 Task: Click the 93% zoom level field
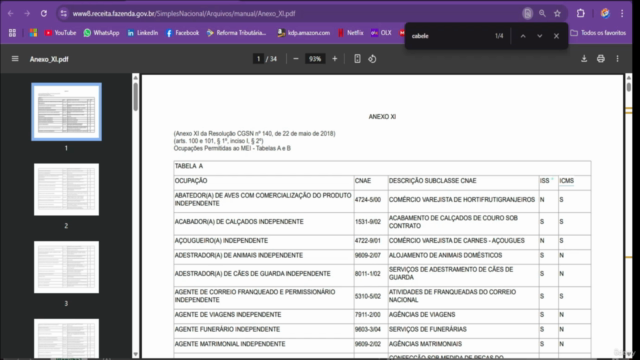(x=315, y=59)
